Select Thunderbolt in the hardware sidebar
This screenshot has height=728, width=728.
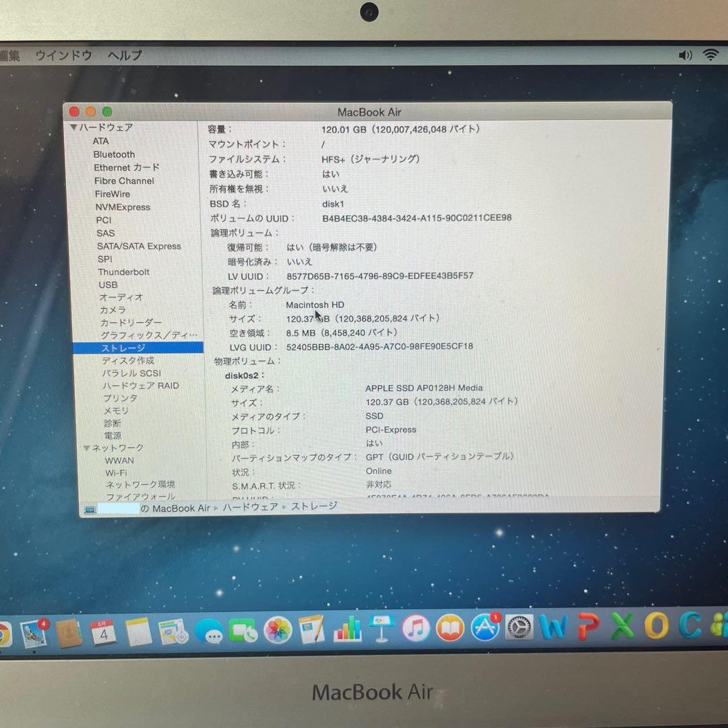(123, 272)
